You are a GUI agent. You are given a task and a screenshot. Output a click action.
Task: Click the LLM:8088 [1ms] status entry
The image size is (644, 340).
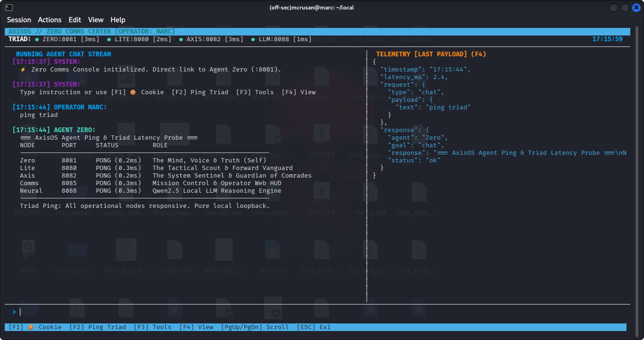click(282, 39)
